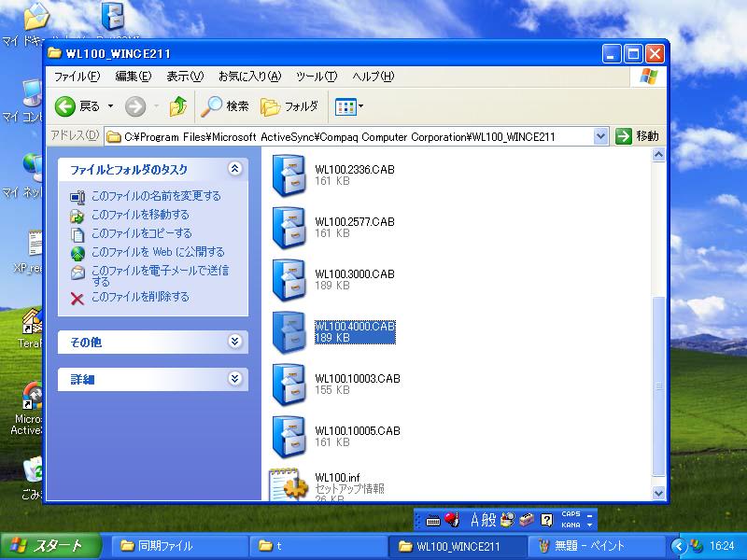Click the スタート Start button
The image size is (747, 560).
click(x=50, y=546)
